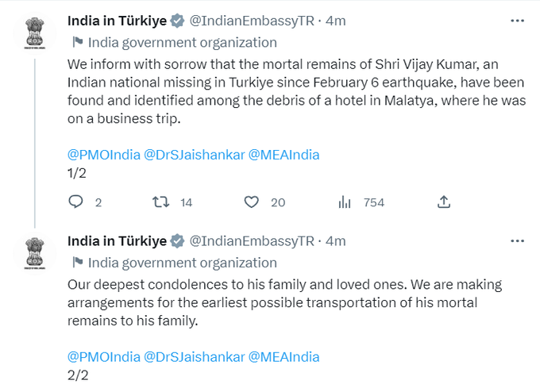
Task: Share the first tweet via upload icon
Action: click(x=444, y=202)
